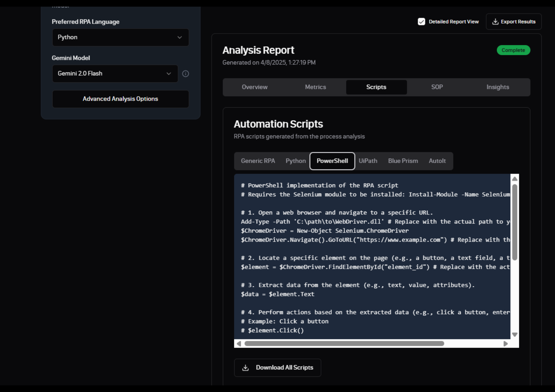Image resolution: width=555 pixels, height=392 pixels.
Task: Expand the Gemini Model dropdown
Action: pos(115,74)
